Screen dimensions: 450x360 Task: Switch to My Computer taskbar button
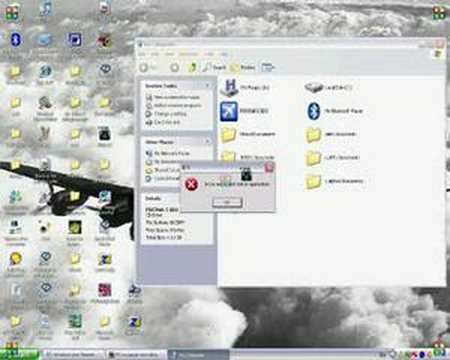pyautogui.click(x=199, y=355)
